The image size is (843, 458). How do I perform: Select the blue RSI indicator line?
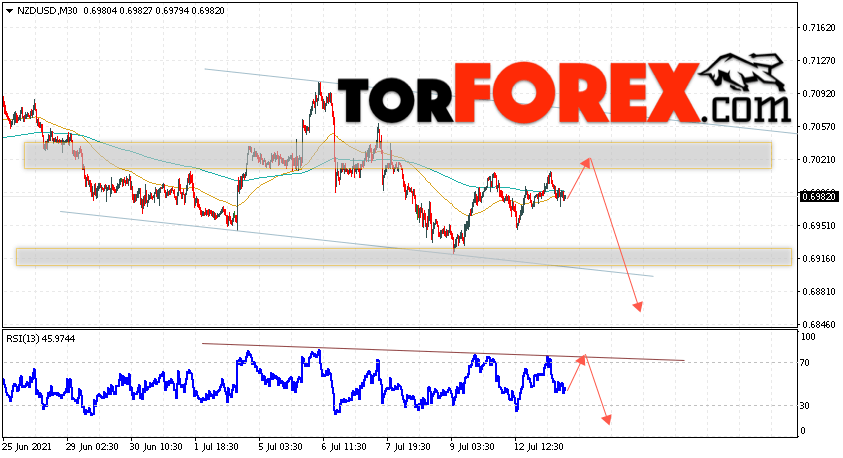click(x=284, y=383)
